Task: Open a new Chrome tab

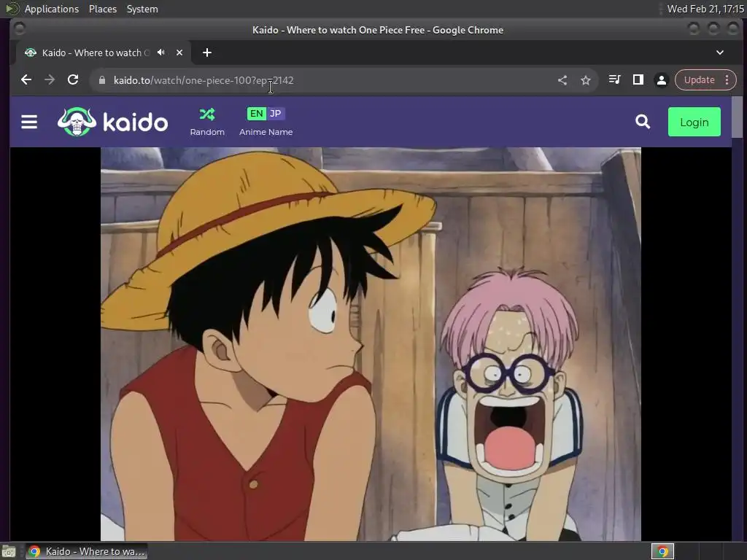Action: pos(206,52)
